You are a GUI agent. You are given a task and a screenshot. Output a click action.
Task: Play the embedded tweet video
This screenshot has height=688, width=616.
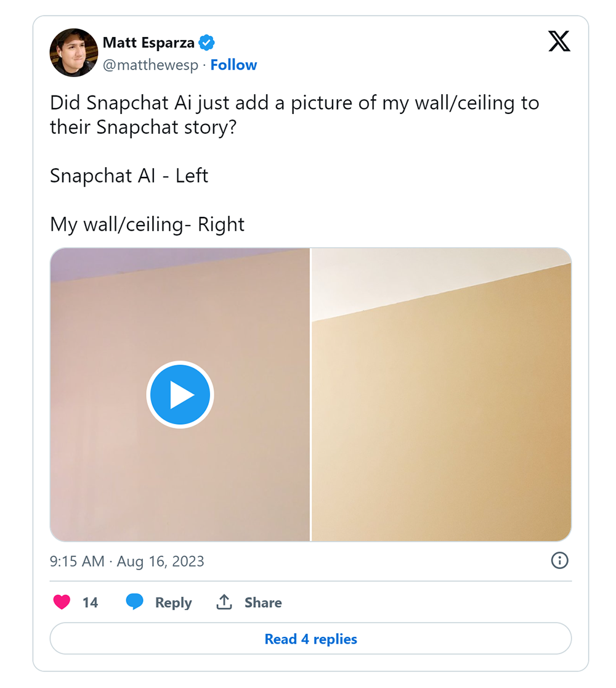[x=180, y=395]
